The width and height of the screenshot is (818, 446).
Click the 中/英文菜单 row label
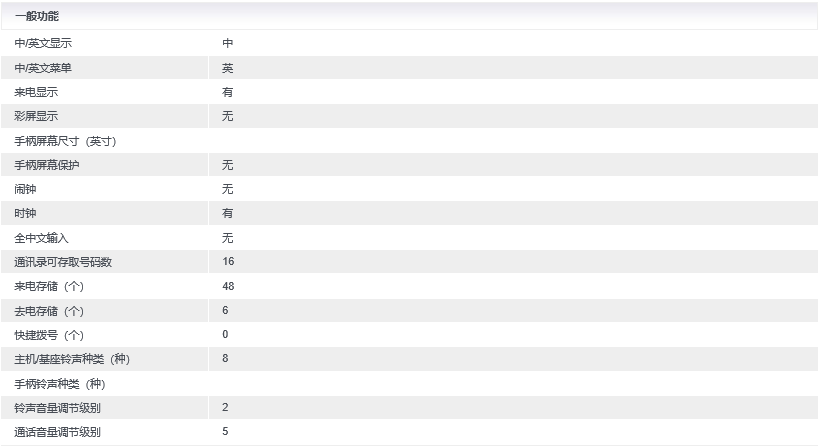tap(43, 68)
